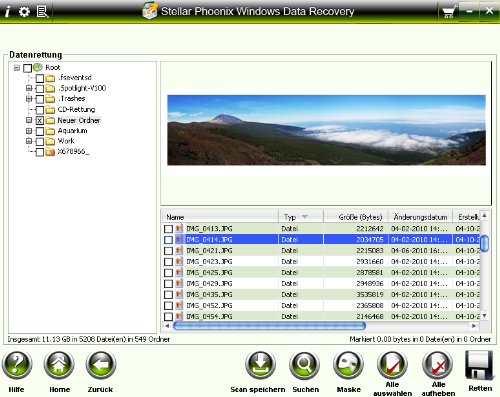Tick checkbox for IMG_0413.JPG
500x397 pixels.
pos(169,229)
